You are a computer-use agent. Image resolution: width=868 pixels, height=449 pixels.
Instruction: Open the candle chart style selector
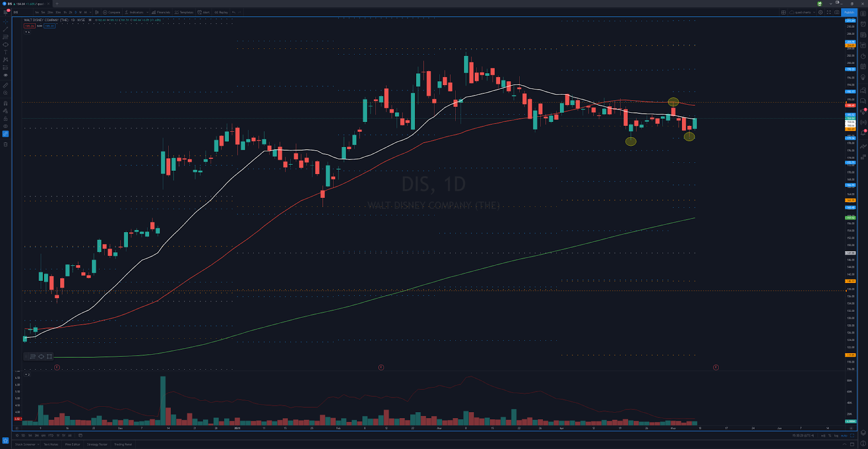tap(97, 12)
